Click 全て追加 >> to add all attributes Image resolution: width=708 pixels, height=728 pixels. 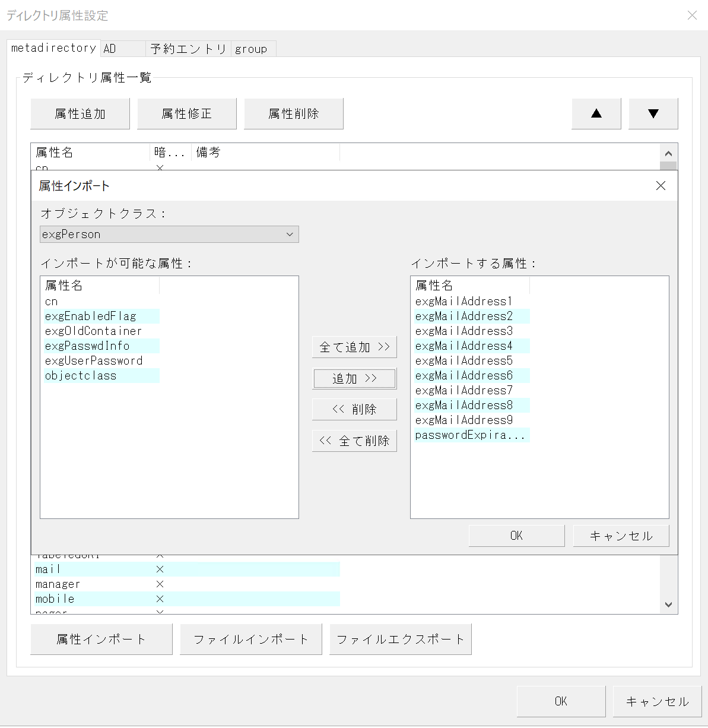pos(354,347)
